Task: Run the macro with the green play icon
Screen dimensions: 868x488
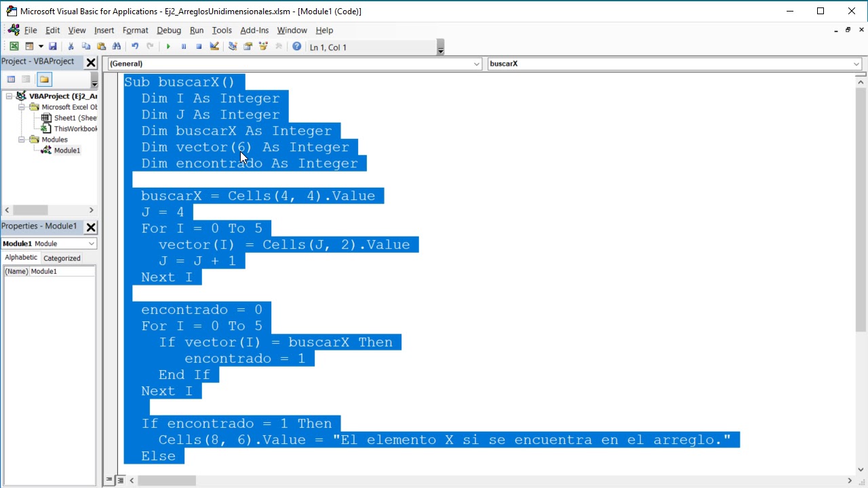Action: pos(168,46)
